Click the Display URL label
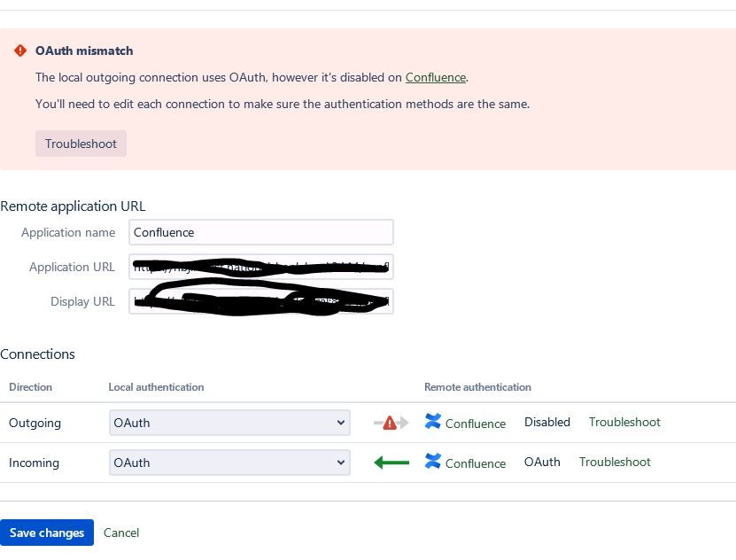 point(82,301)
